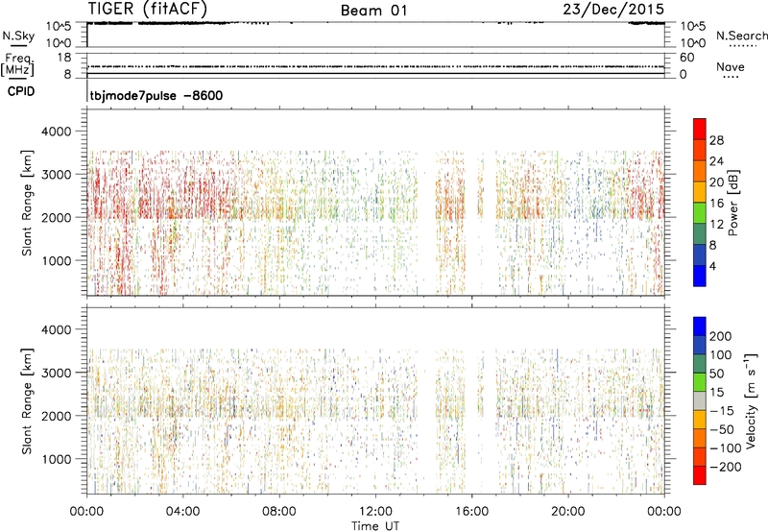The image size is (768, 532).
Task: Click the Slant Range [km] label of the power panel
Action: point(27,203)
